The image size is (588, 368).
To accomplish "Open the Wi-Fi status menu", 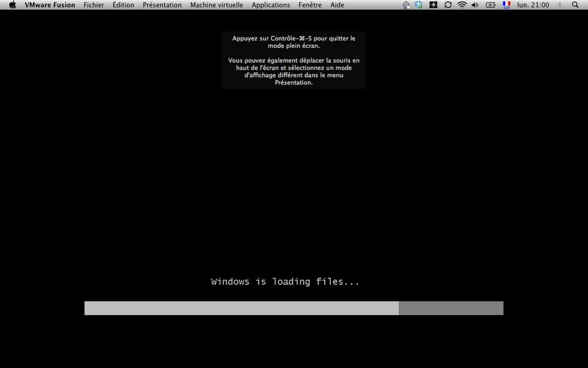I will [x=462, y=5].
